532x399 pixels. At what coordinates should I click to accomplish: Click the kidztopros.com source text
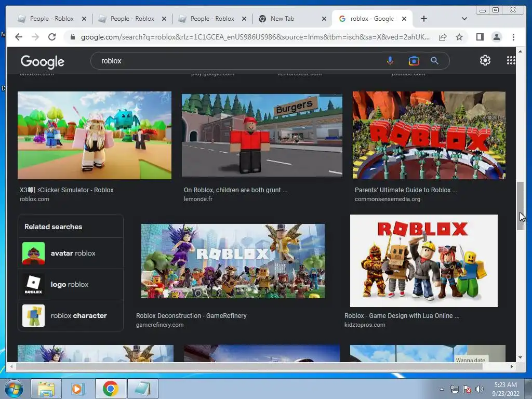click(x=365, y=325)
